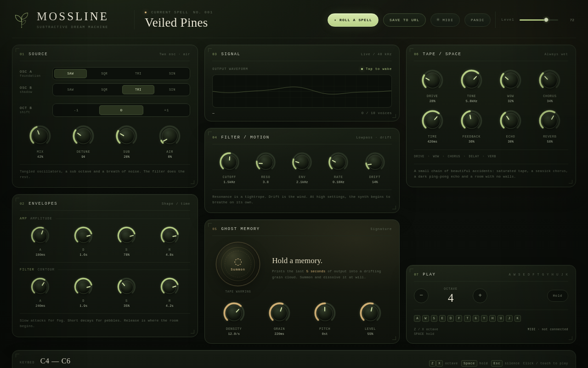Hit the Panic button

click(477, 20)
